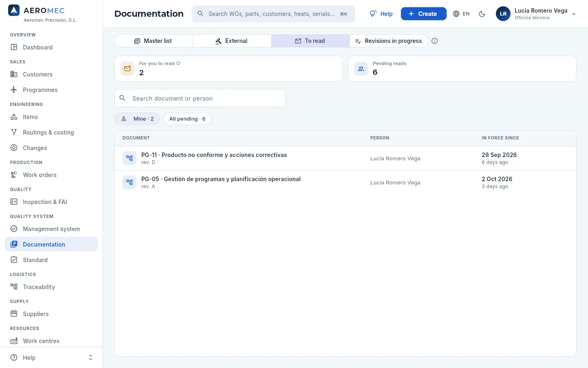Viewport: 588px width, 368px height.
Task: Switch to the Master list tab
Action: pos(154,41)
